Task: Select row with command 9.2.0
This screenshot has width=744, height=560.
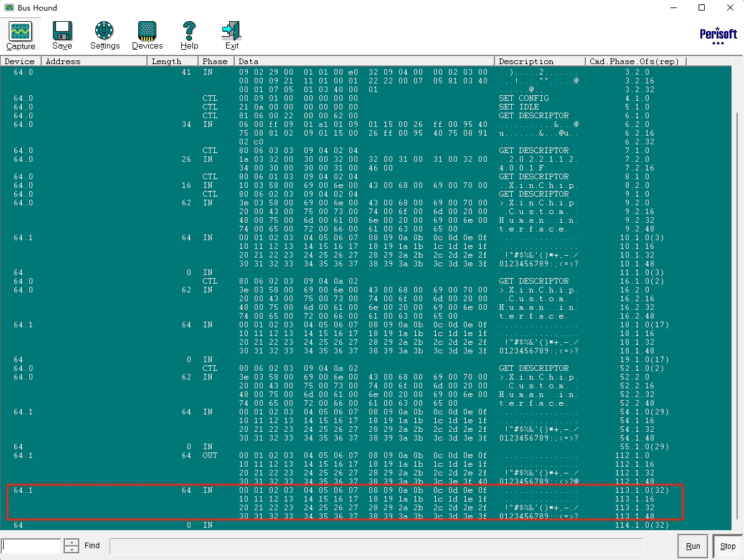Action: click(x=365, y=203)
